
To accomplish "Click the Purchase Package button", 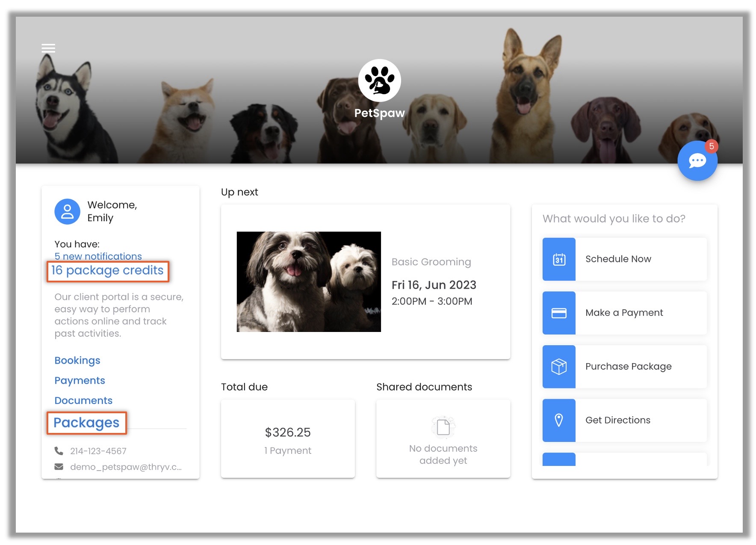I will click(624, 367).
